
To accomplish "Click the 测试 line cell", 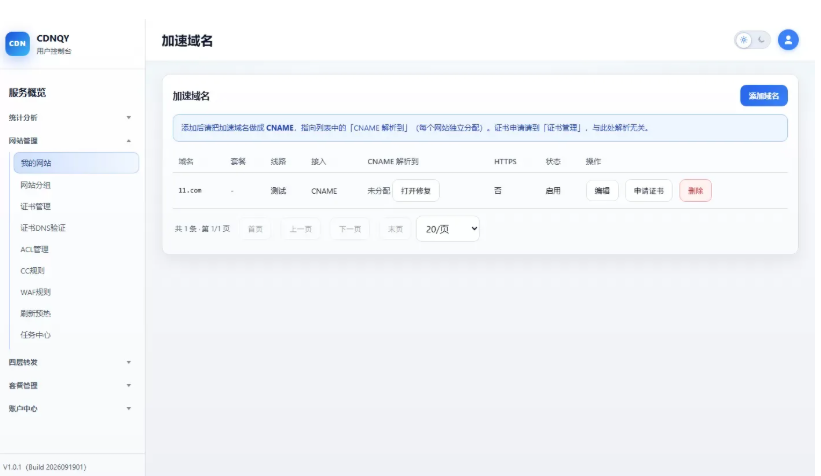I will click(278, 191).
